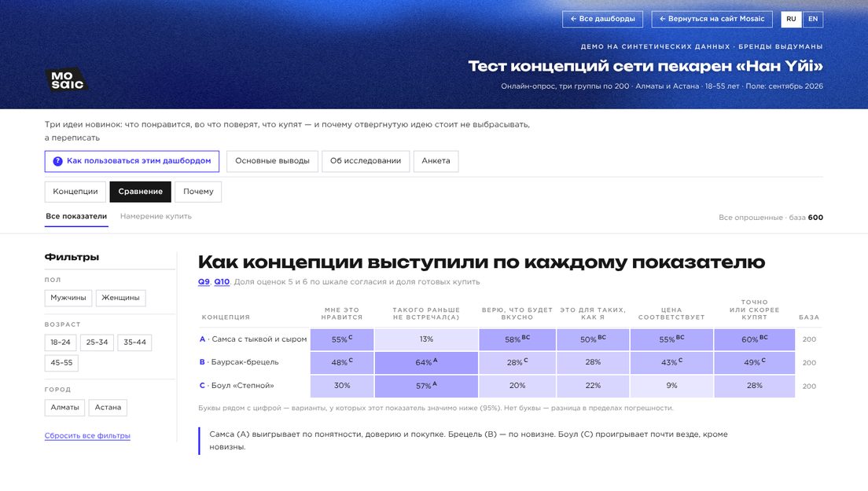Filter by city 'Астана'

pos(108,408)
